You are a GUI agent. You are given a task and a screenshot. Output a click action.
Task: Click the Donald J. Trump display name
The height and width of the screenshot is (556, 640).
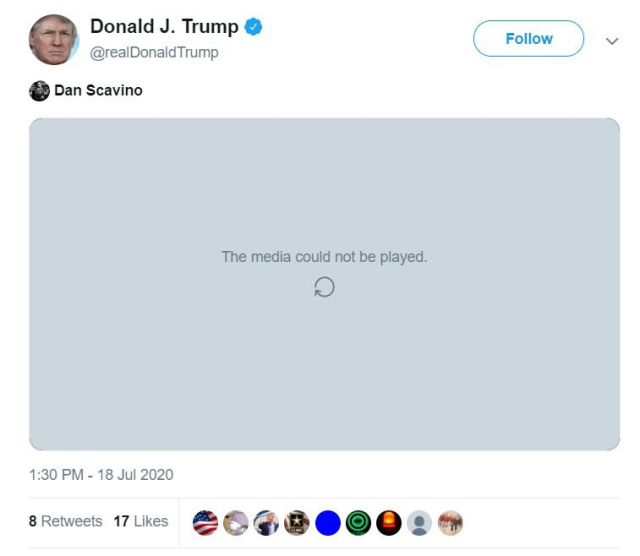tap(164, 27)
